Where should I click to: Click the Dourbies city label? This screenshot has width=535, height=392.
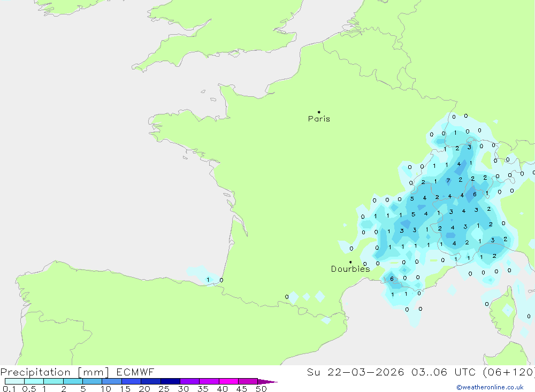pyautogui.click(x=350, y=269)
